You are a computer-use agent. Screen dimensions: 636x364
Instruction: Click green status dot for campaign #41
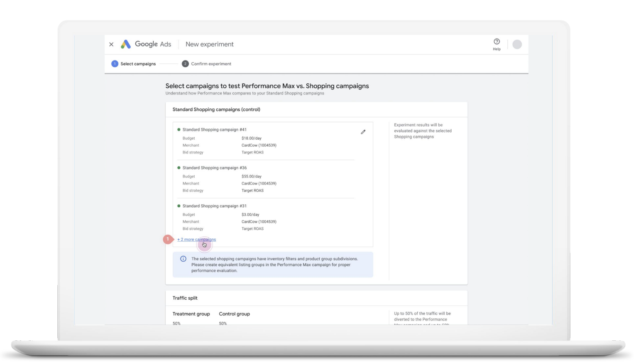pyautogui.click(x=179, y=130)
